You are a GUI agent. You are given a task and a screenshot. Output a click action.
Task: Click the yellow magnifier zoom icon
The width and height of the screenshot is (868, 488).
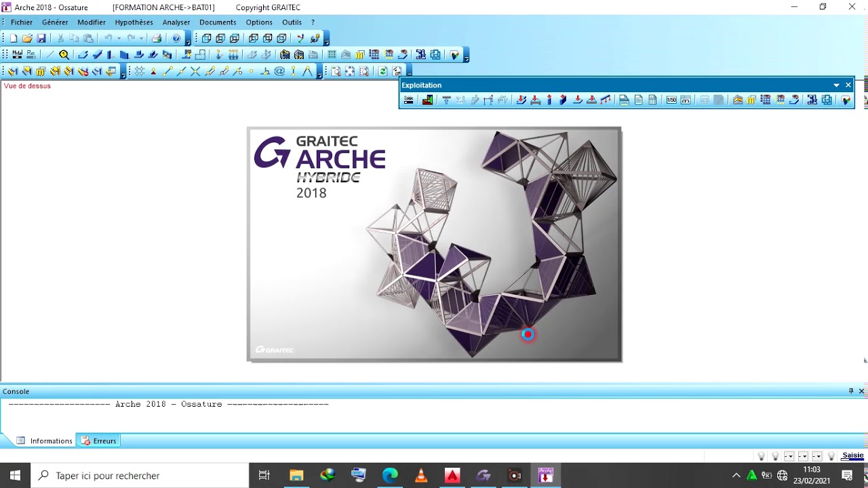tap(64, 54)
